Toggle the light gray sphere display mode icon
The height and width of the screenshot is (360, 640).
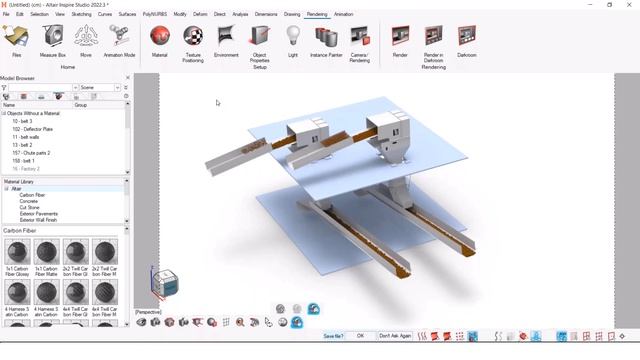click(297, 309)
